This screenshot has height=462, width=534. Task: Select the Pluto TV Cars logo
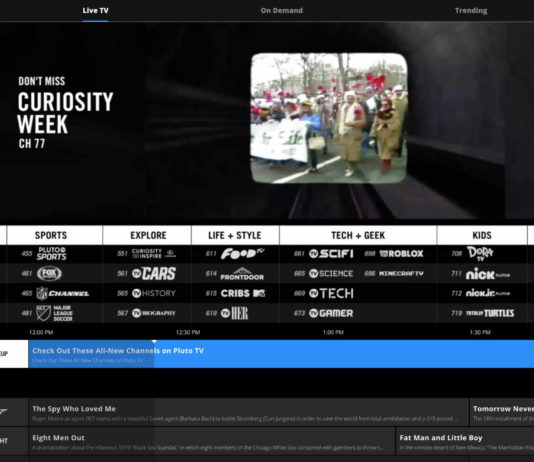pyautogui.click(x=154, y=273)
